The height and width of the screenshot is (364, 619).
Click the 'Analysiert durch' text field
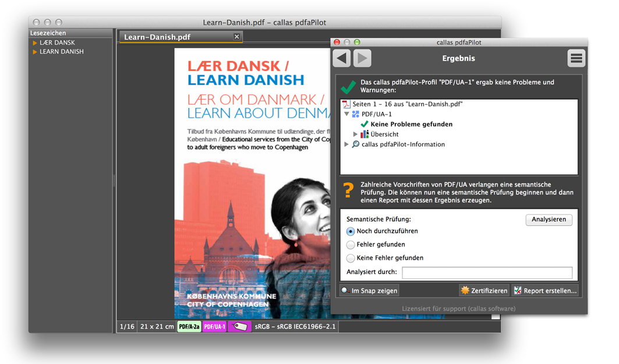point(487,273)
